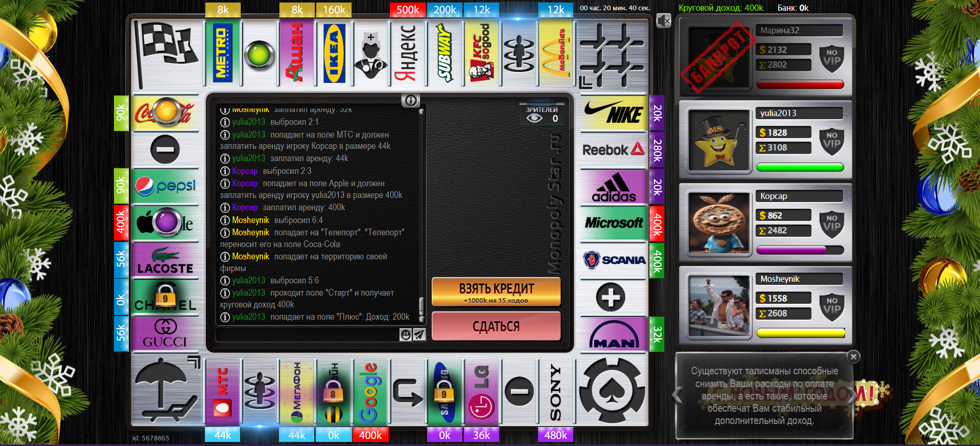Select the Gucci property cell
Screen dimensions: 980x446
(x=165, y=334)
